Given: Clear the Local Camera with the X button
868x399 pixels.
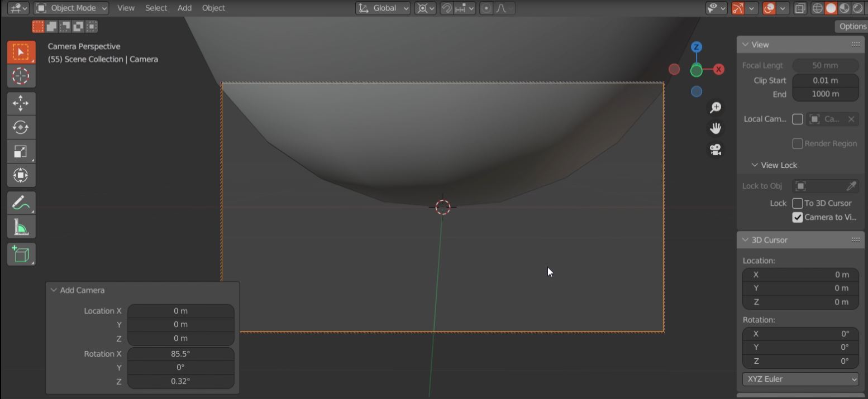Looking at the screenshot, I should (851, 119).
